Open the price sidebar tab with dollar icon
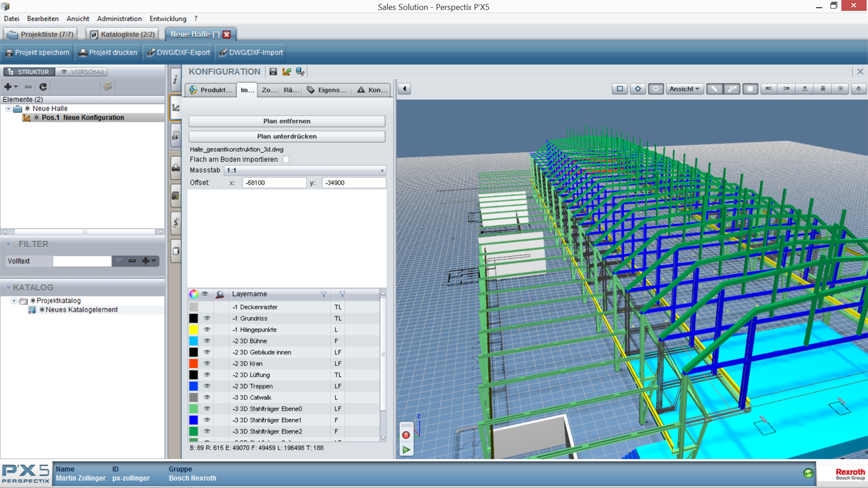868x488 pixels. [x=176, y=223]
